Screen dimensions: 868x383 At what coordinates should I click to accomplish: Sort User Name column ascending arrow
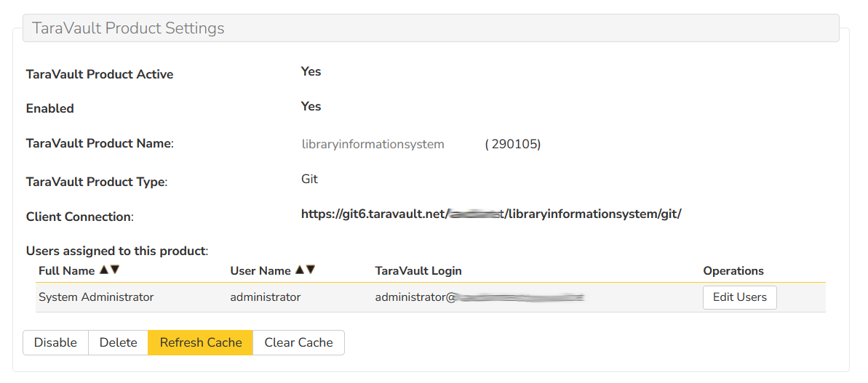click(x=300, y=270)
